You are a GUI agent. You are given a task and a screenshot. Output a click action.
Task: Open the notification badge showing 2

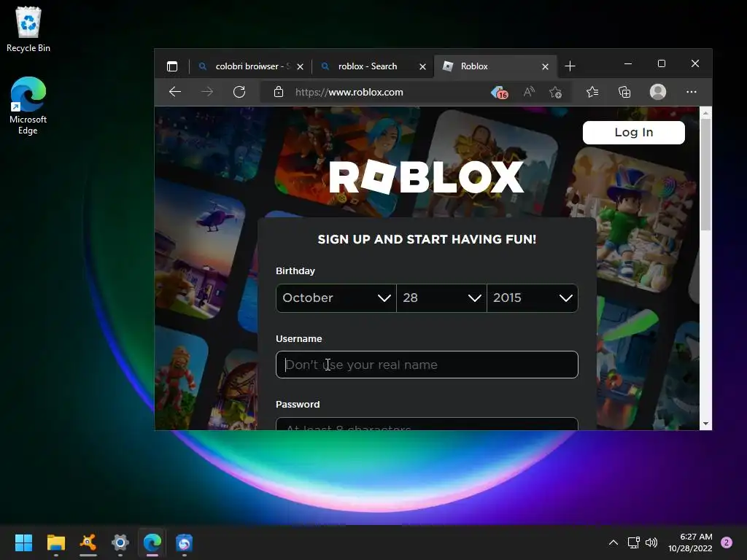click(727, 542)
